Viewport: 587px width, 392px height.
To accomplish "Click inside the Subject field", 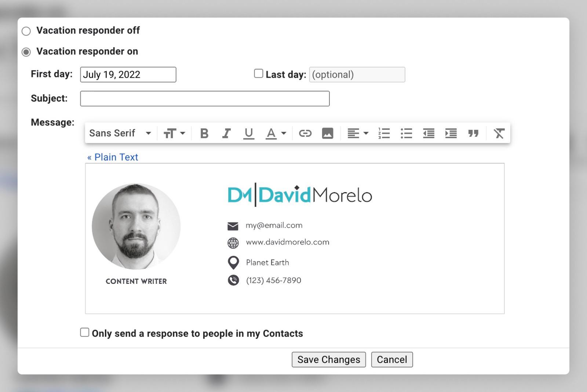I will click(204, 98).
